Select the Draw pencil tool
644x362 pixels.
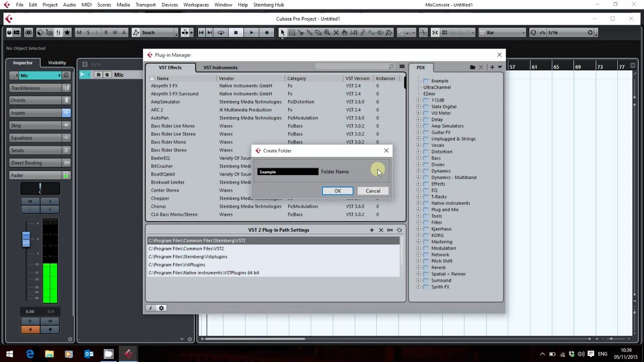[x=362, y=33]
